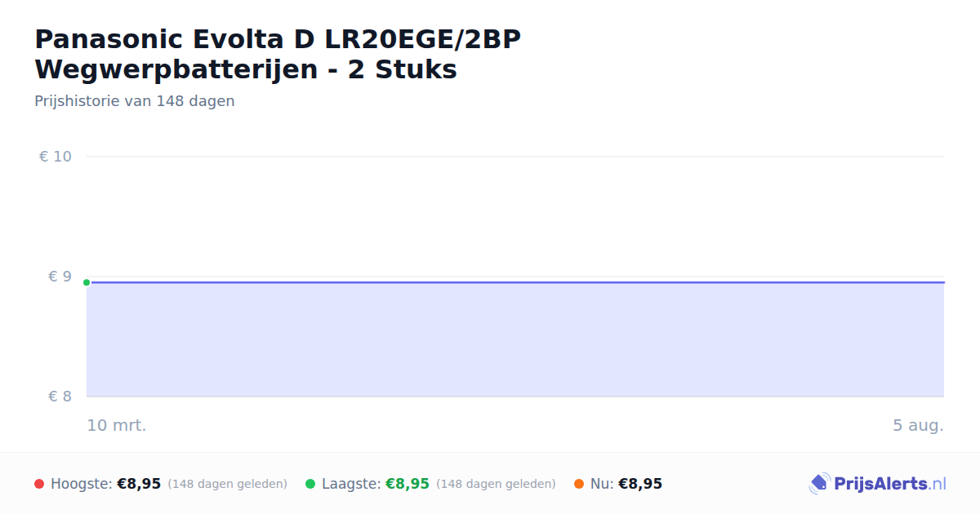
Task: Select the € 8 y-axis label
Action: (x=60, y=397)
